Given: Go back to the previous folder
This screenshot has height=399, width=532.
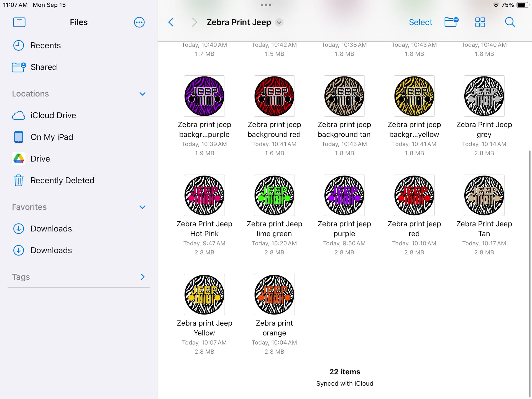Looking at the screenshot, I should pos(171,22).
